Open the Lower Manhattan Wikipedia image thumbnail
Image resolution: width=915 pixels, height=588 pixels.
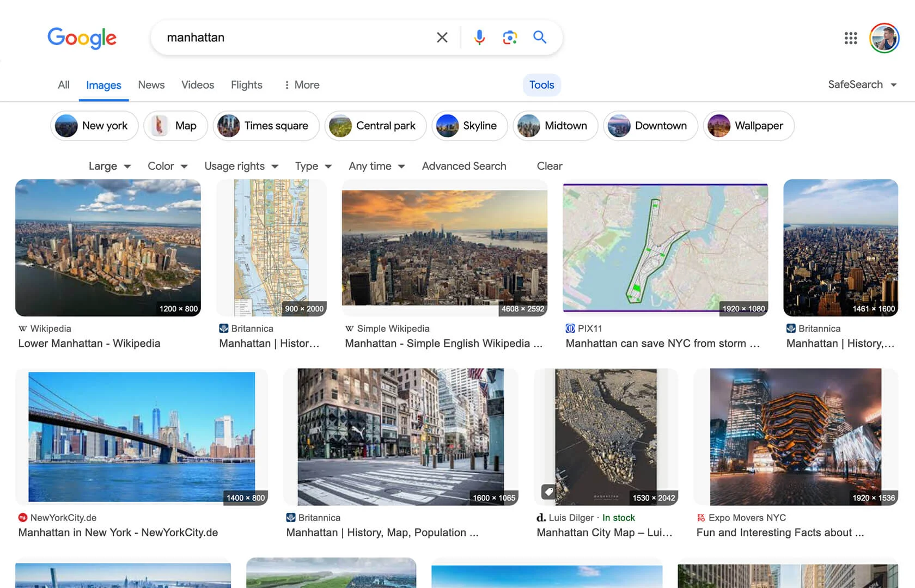[x=108, y=248]
